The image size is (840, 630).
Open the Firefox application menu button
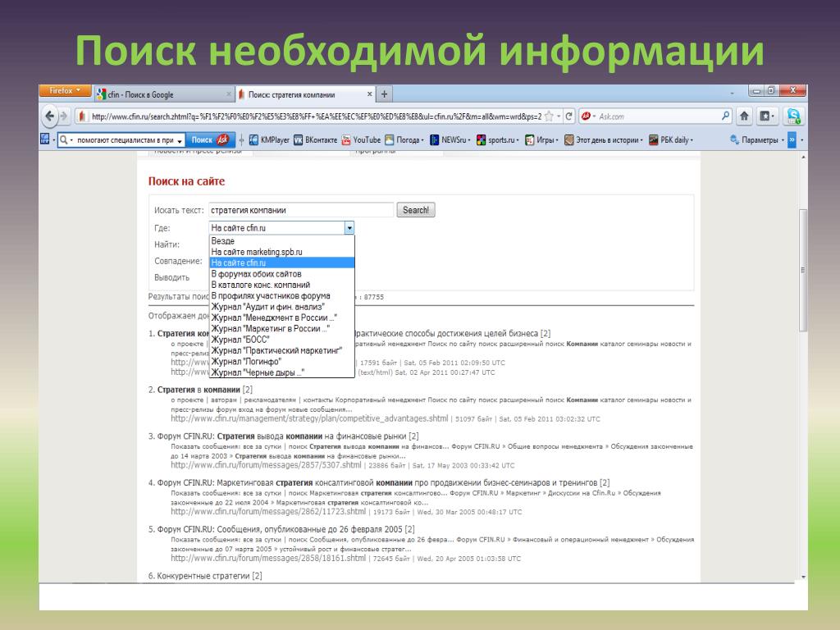pyautogui.click(x=65, y=91)
